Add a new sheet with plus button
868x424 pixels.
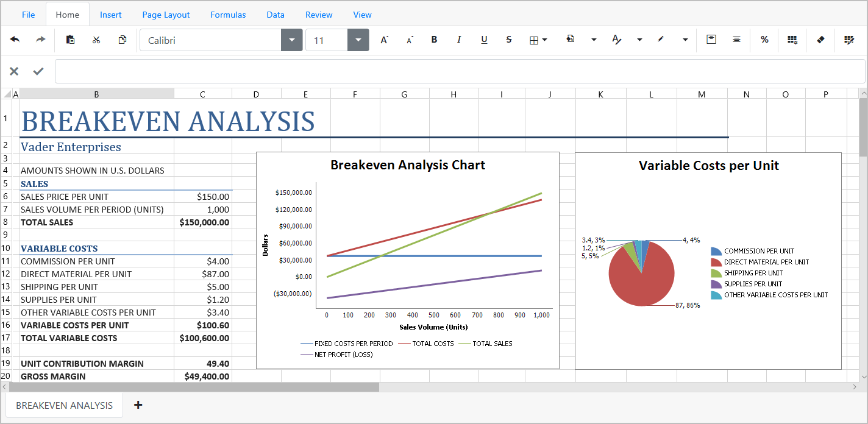138,405
